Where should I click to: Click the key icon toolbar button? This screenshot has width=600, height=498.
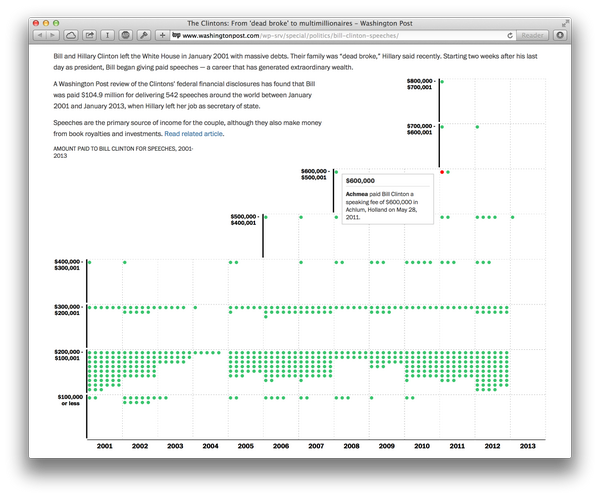pyautogui.click(x=144, y=35)
